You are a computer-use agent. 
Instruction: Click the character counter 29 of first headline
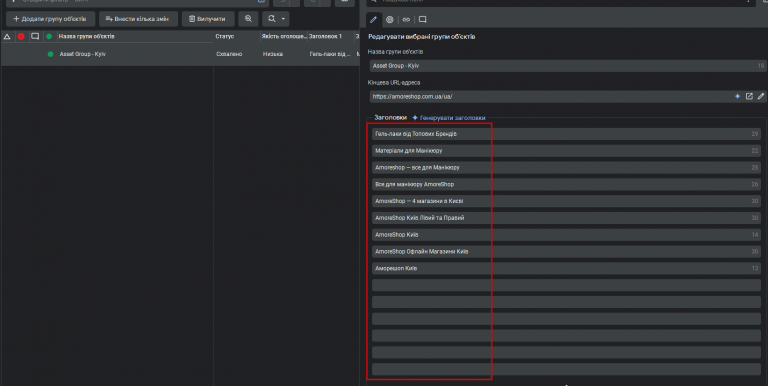(755, 134)
